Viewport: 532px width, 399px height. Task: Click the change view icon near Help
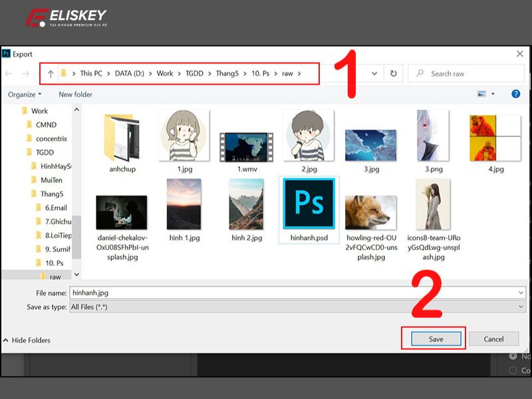tap(481, 94)
